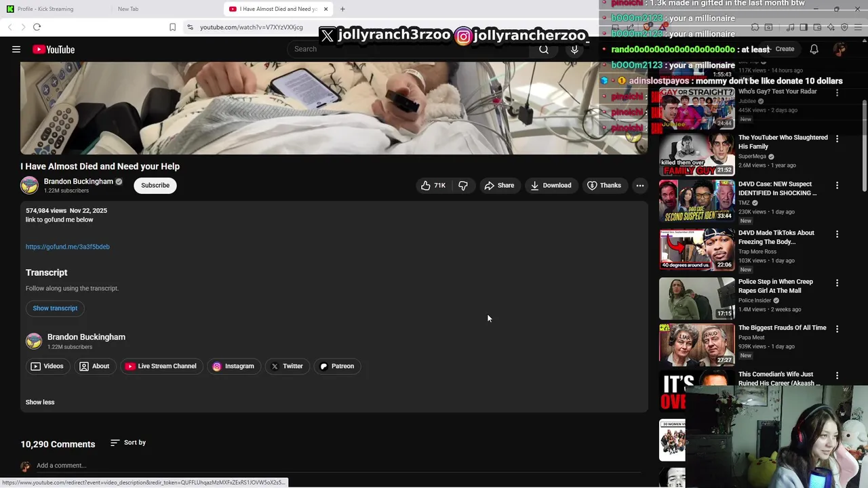
Task: Open the Create menu in YouTube header
Action: (780, 49)
